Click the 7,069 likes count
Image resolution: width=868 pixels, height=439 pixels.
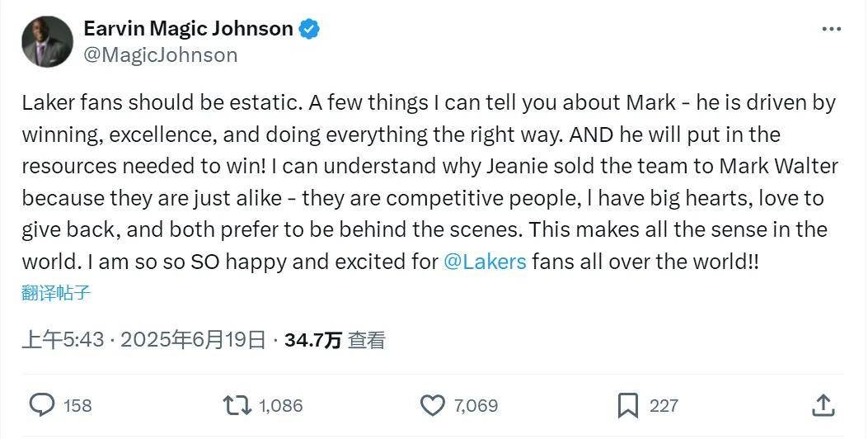click(476, 406)
